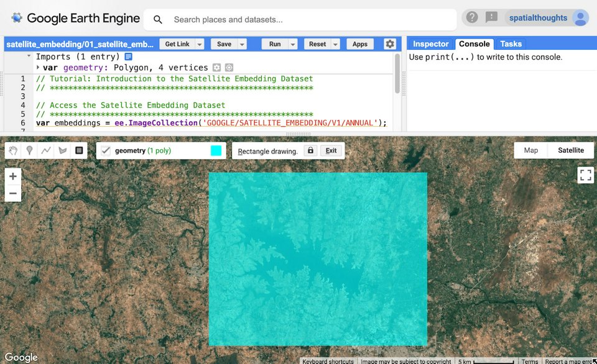Toggle visibility of the geometry layer

tap(104, 150)
